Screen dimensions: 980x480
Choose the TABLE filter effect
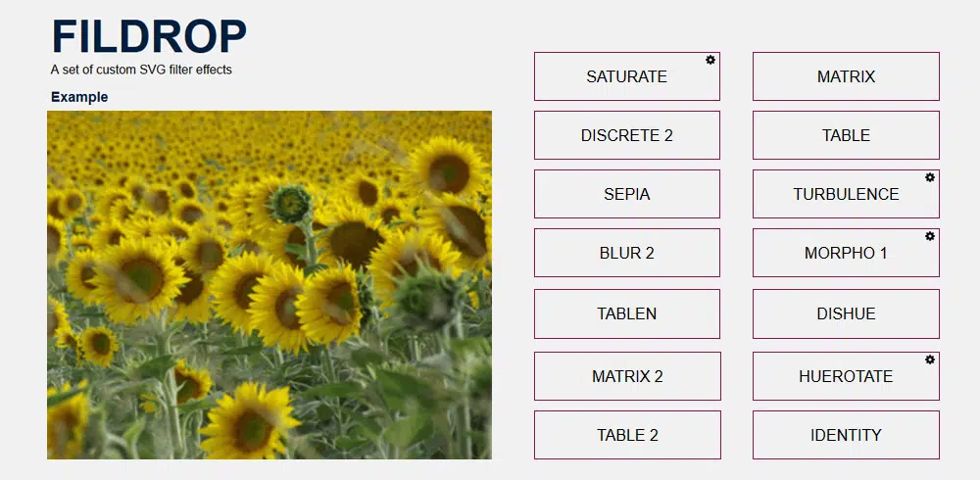tap(846, 135)
